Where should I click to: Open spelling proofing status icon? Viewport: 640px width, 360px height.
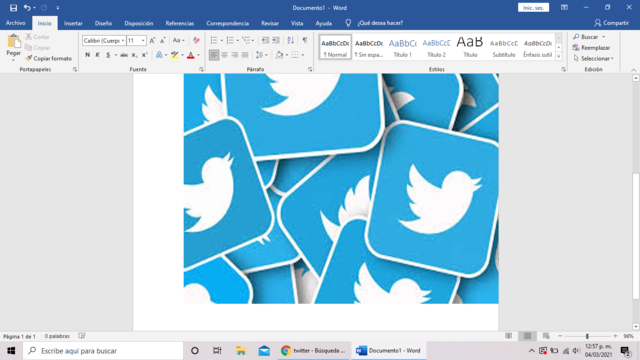[x=82, y=336]
